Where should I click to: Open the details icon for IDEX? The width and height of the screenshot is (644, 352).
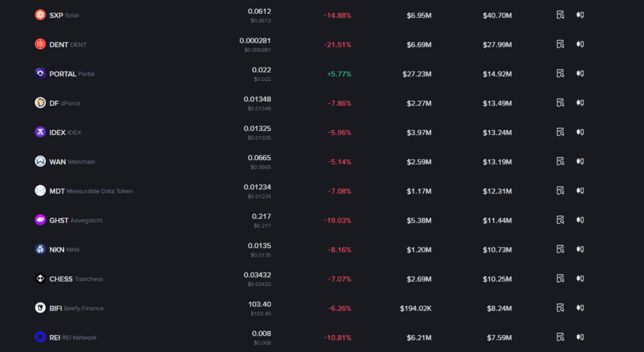click(560, 132)
